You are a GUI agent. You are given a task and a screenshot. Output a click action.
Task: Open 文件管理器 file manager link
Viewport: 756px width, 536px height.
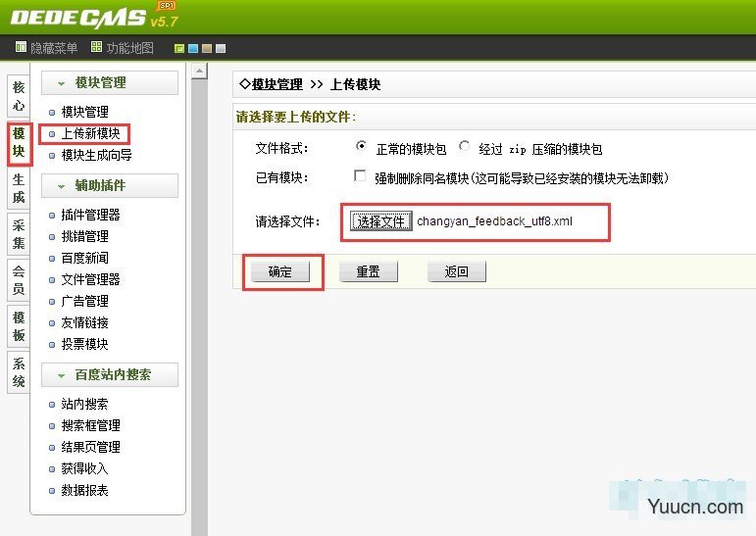(x=90, y=279)
